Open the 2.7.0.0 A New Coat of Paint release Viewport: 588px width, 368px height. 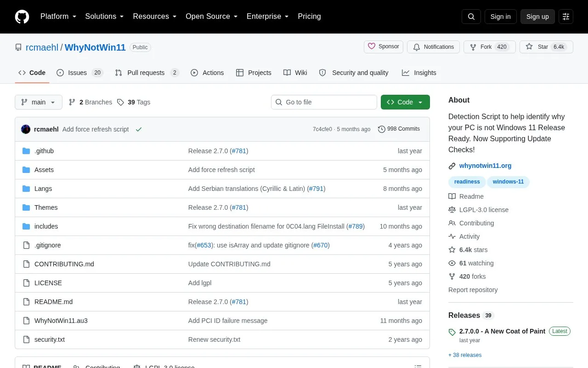pos(502,331)
